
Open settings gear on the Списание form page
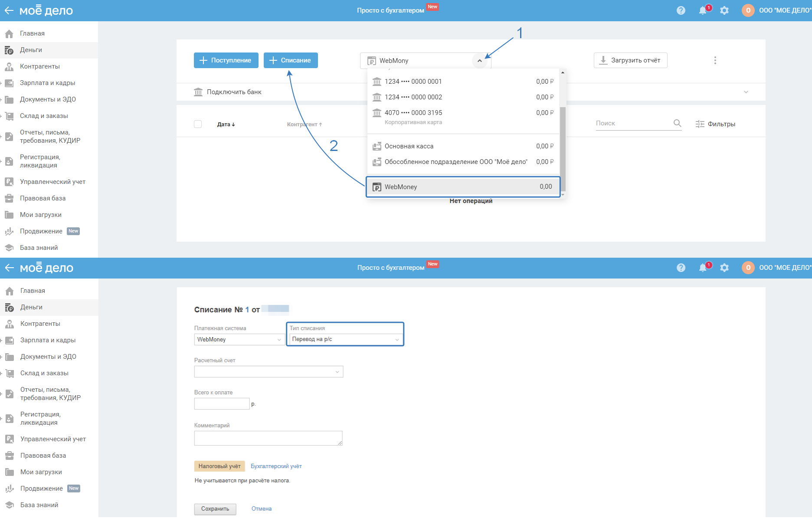724,268
